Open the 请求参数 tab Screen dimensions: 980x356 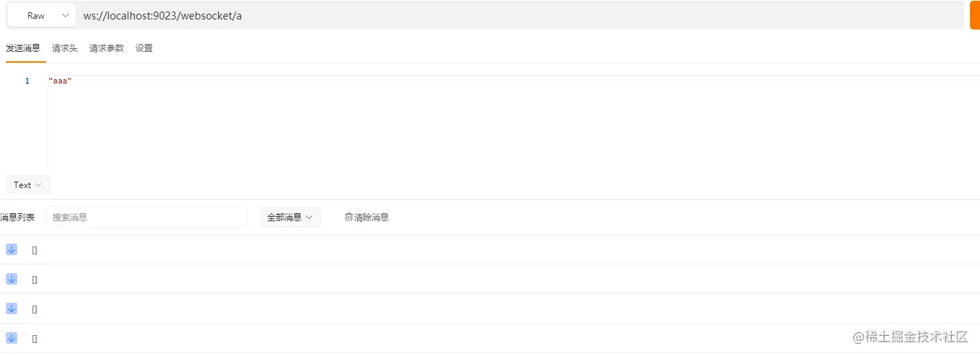tap(107, 48)
